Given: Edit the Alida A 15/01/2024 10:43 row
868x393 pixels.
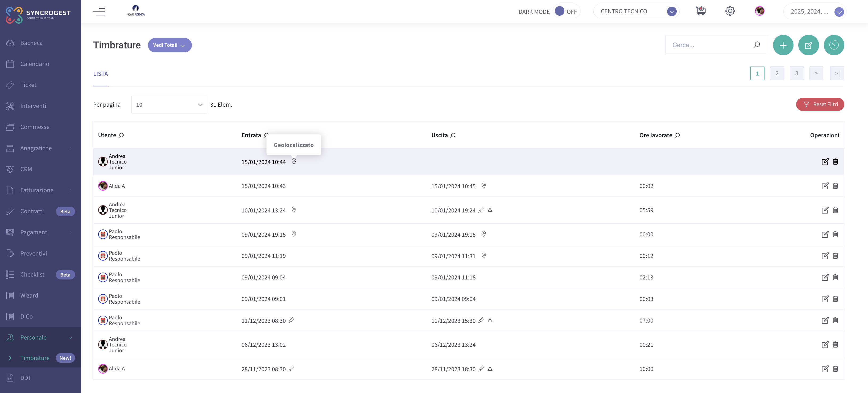Looking at the screenshot, I should pyautogui.click(x=825, y=186).
